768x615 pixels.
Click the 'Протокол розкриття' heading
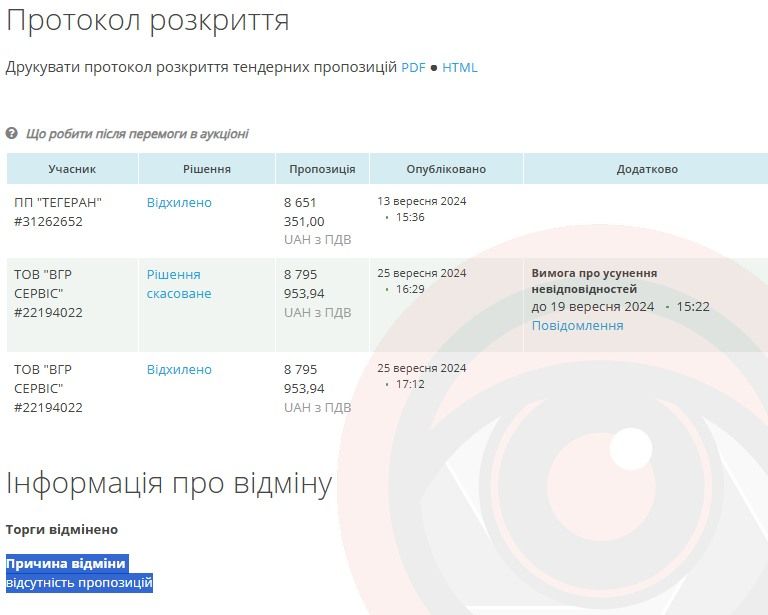coord(147,21)
